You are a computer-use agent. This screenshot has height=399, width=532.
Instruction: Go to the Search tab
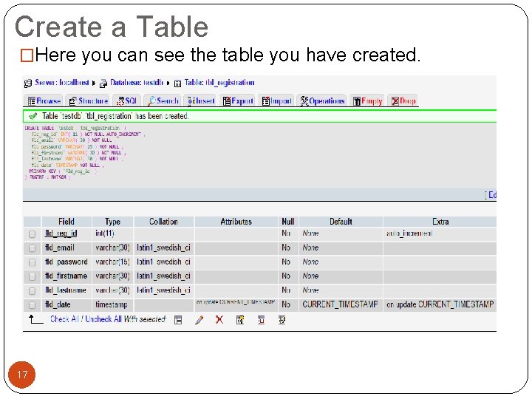[x=163, y=100]
